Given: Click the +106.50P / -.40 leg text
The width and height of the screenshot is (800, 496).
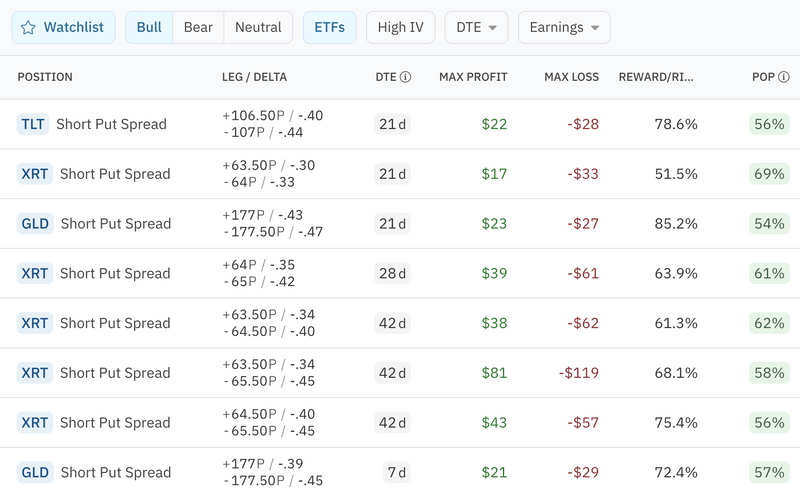Looking at the screenshot, I should point(272,116).
